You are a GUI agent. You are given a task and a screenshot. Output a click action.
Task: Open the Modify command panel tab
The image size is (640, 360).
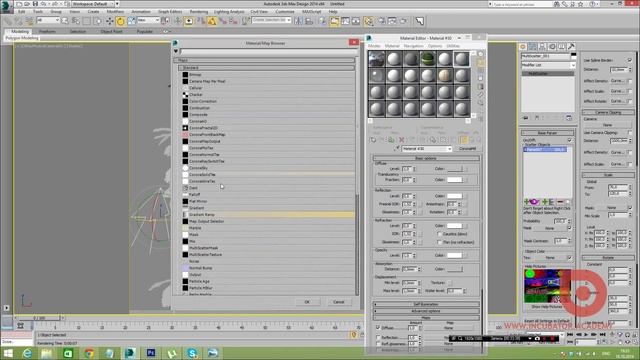coord(533,47)
